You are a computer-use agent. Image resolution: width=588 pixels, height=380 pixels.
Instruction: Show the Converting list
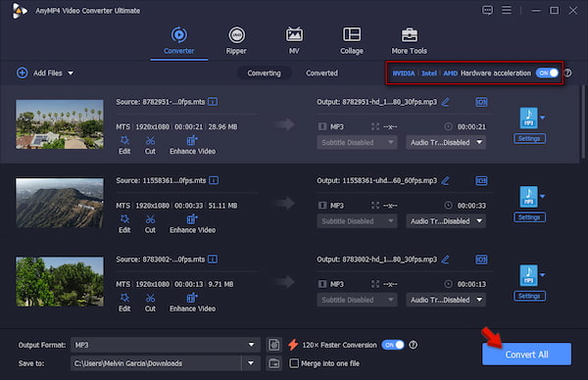pos(264,73)
